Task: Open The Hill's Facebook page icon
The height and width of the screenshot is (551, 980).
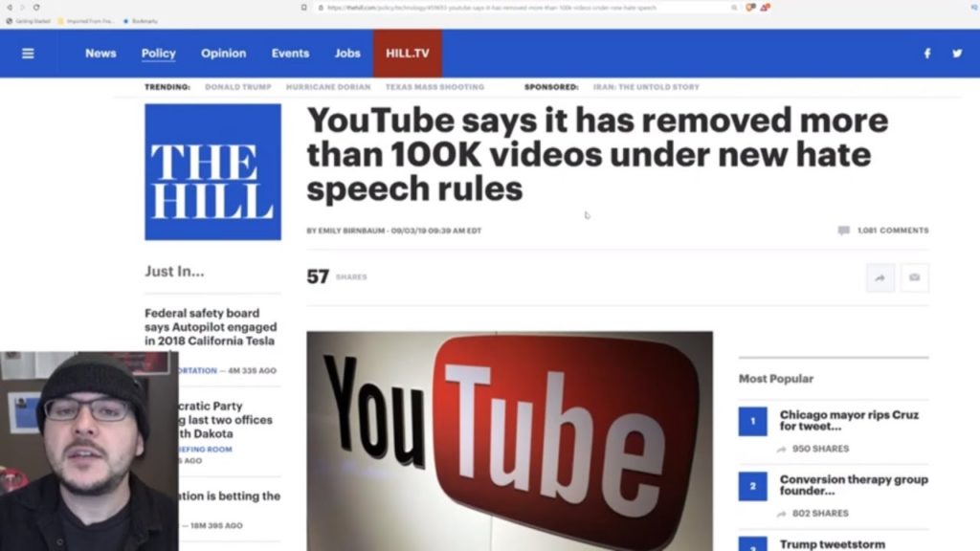Action: click(926, 54)
